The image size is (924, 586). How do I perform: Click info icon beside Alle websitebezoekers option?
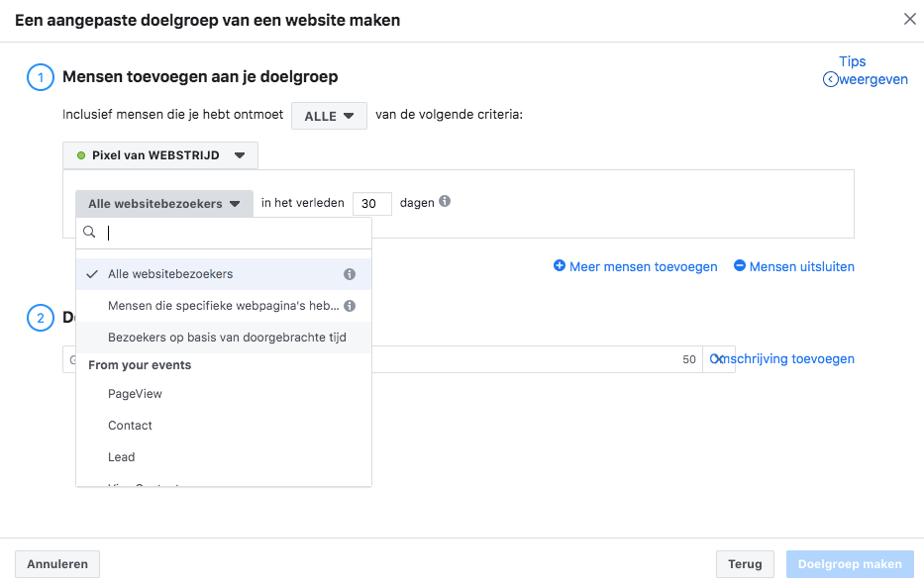point(350,274)
